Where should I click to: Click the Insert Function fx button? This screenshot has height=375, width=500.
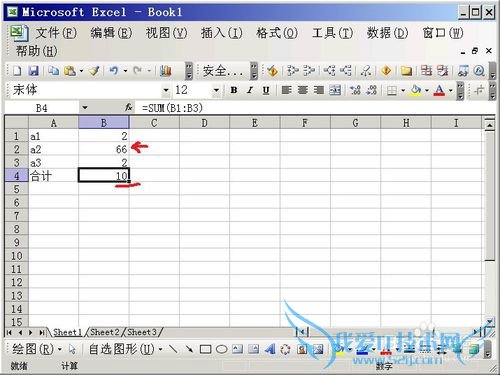pos(129,107)
